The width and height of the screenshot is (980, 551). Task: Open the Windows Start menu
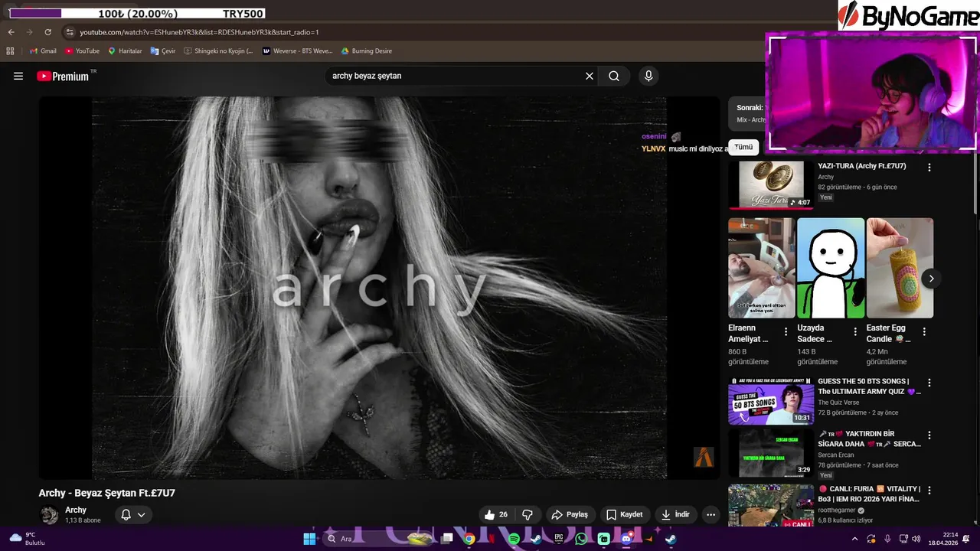tap(309, 539)
